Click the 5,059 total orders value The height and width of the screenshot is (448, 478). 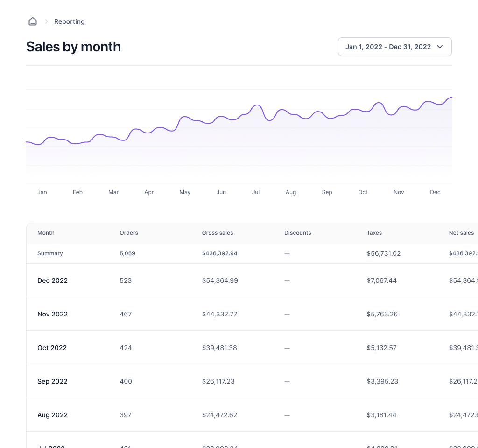point(127,253)
